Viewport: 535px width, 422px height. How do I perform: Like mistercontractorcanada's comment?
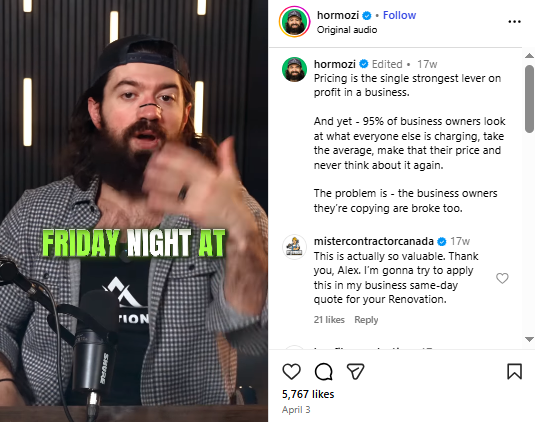click(x=502, y=278)
